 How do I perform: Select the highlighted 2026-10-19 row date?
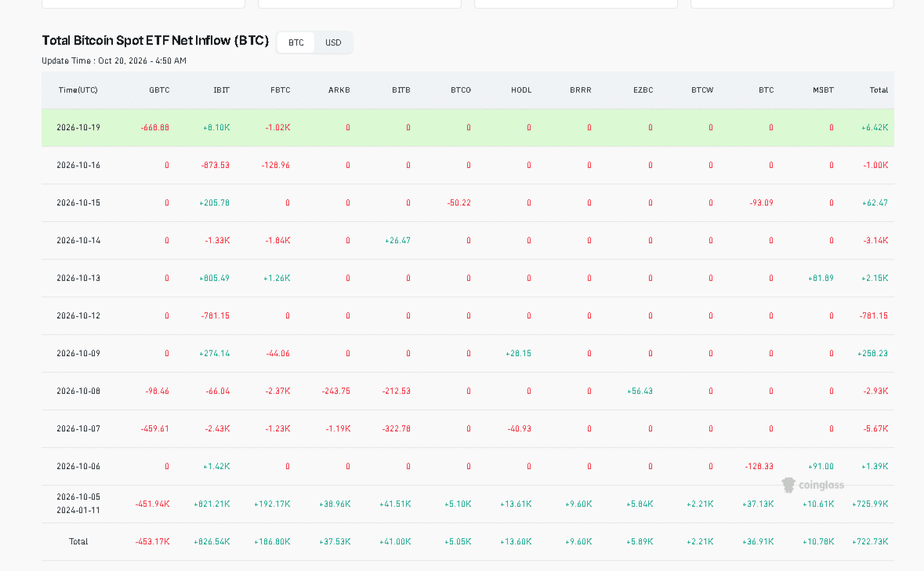point(78,127)
